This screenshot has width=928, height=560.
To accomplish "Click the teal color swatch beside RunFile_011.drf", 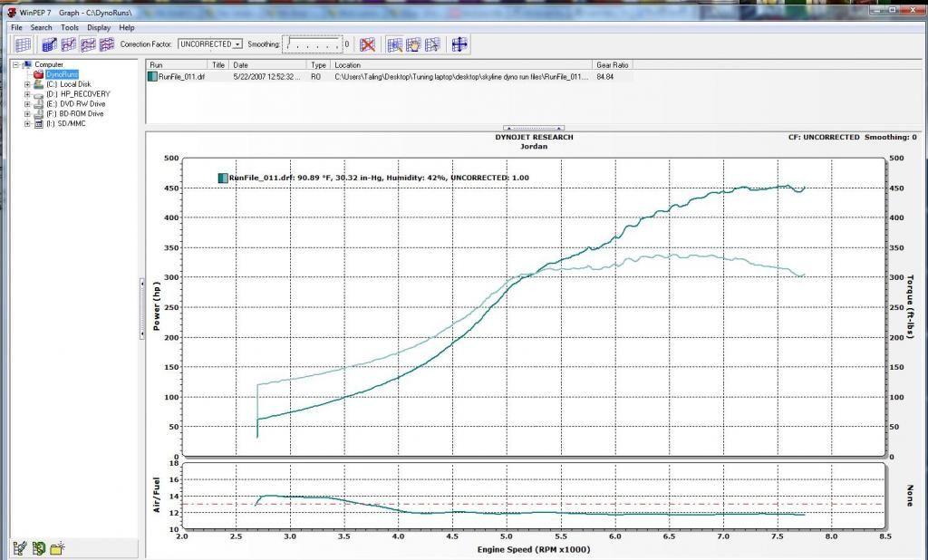I will 151,77.
